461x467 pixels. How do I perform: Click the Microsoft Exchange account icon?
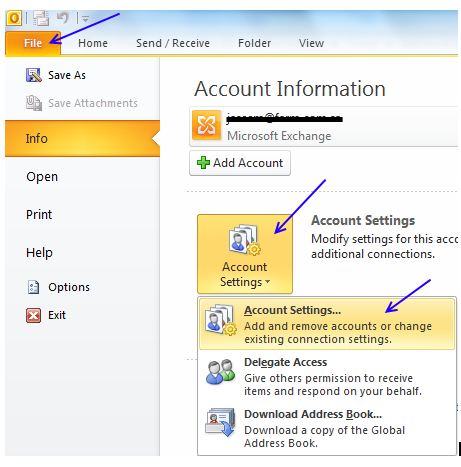click(206, 125)
